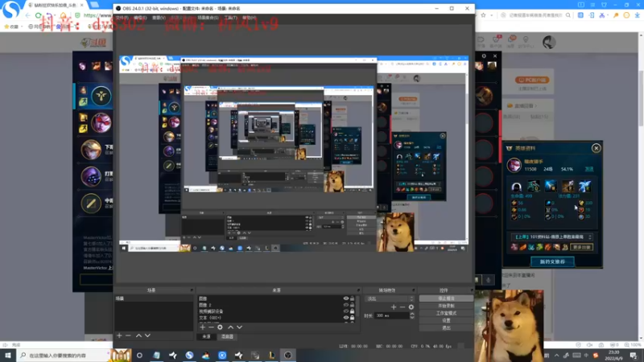Open OBS 场景集合 menu
The height and width of the screenshot is (362, 644).
(208, 18)
